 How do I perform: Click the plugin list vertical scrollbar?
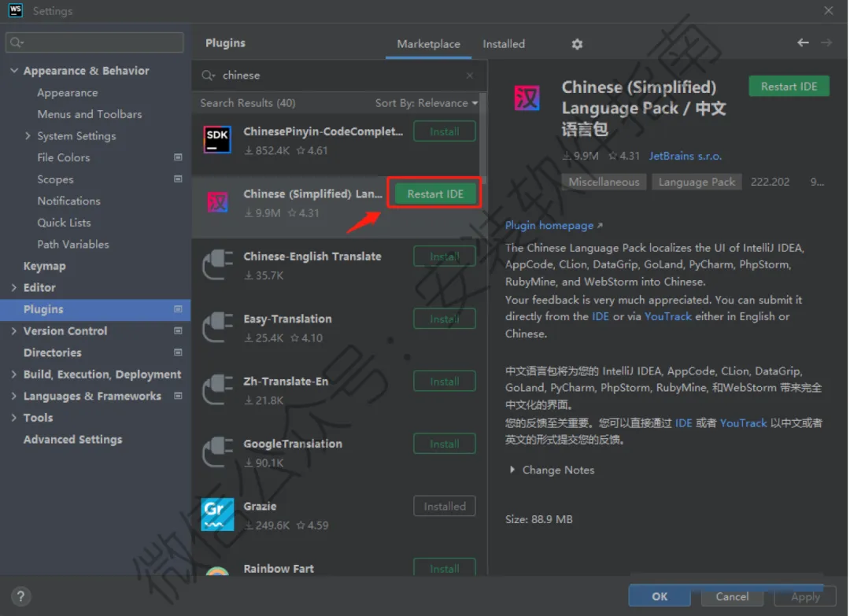482,138
